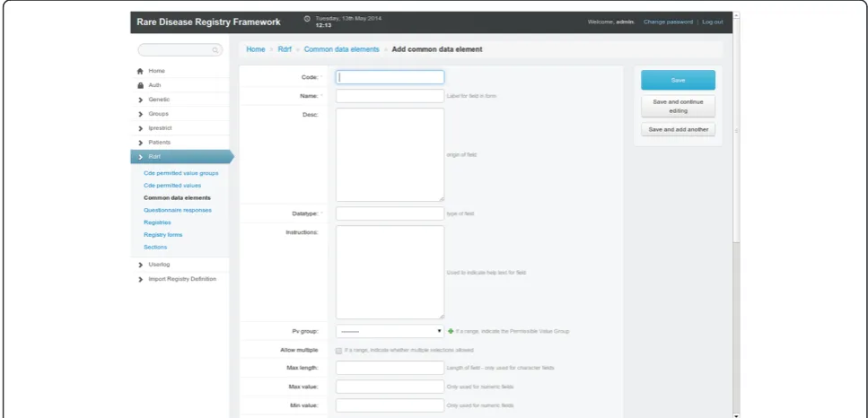Click the page vertical scrollbar
The image size is (868, 418).
[736, 130]
